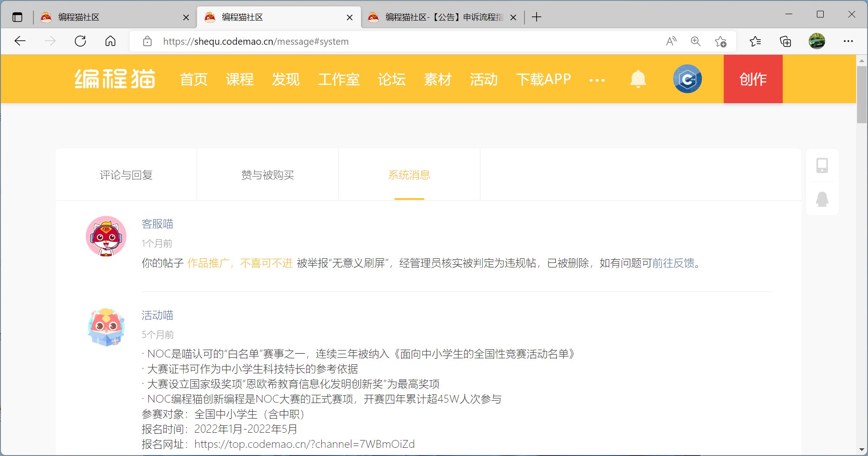Open the post link 作品推广，不喜可不进

click(240, 263)
